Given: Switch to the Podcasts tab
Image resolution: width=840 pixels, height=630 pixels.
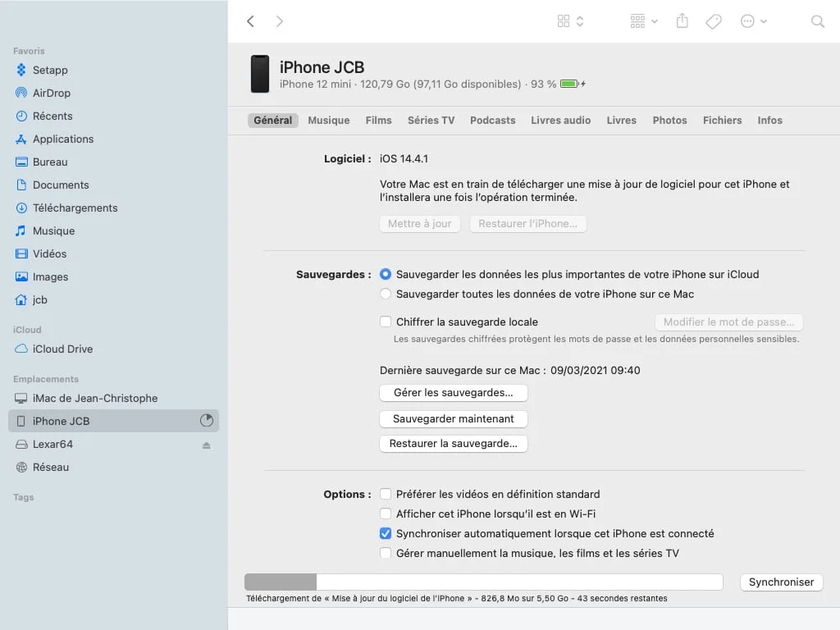Looking at the screenshot, I should pyautogui.click(x=492, y=121).
